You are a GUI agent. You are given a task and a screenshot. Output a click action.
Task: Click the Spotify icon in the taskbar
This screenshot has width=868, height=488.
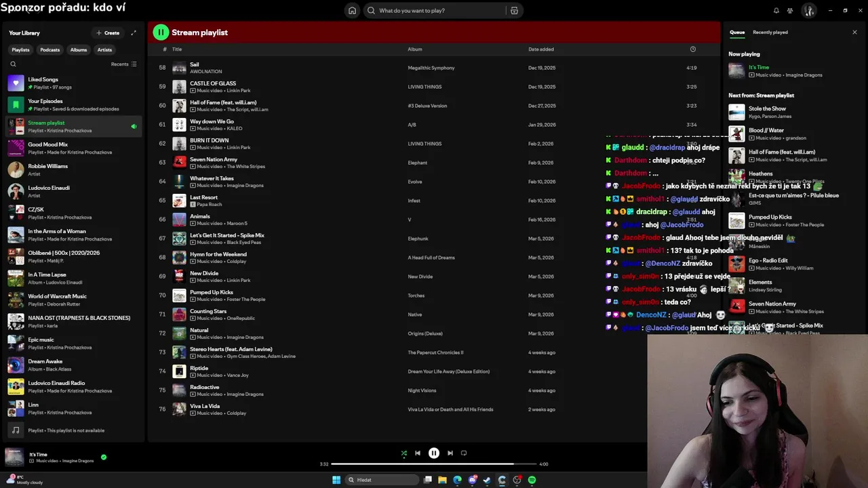532,480
